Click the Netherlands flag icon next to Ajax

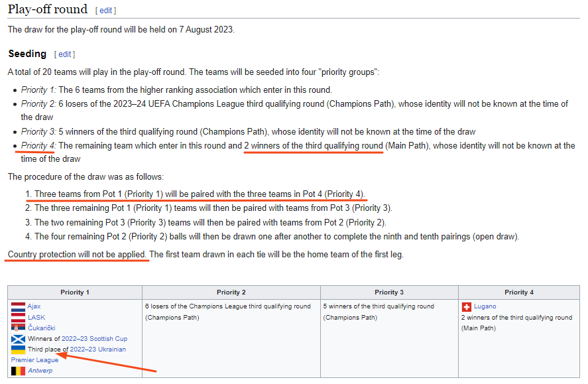point(18,307)
